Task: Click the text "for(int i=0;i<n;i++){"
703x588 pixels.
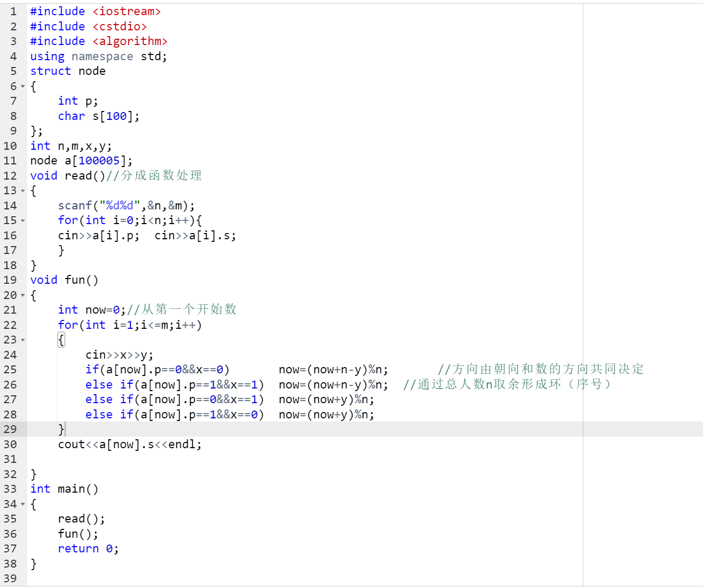Action: (x=130, y=220)
